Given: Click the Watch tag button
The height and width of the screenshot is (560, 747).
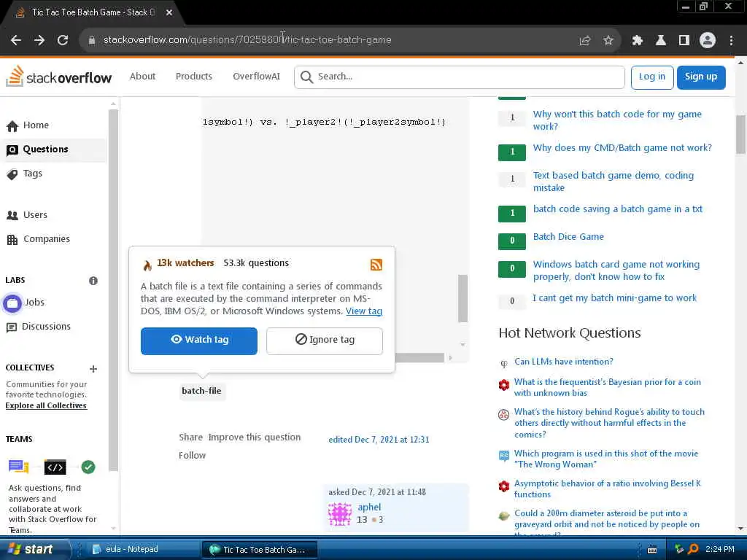Looking at the screenshot, I should click(199, 341).
